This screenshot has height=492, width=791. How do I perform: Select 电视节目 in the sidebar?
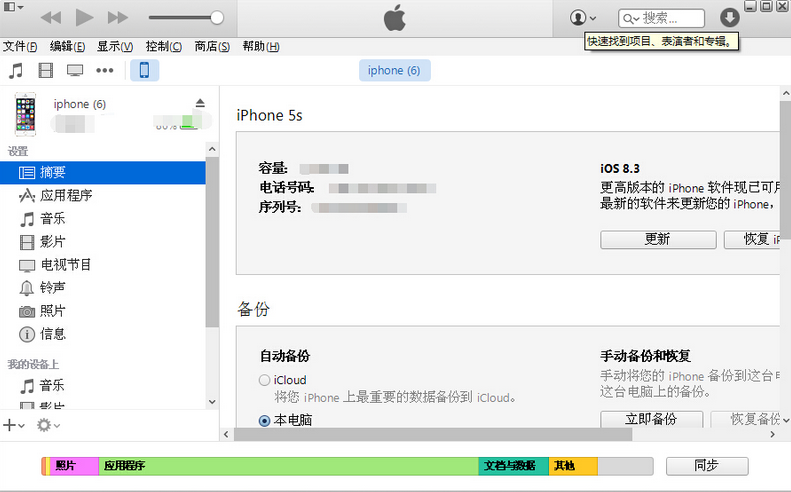(103, 264)
